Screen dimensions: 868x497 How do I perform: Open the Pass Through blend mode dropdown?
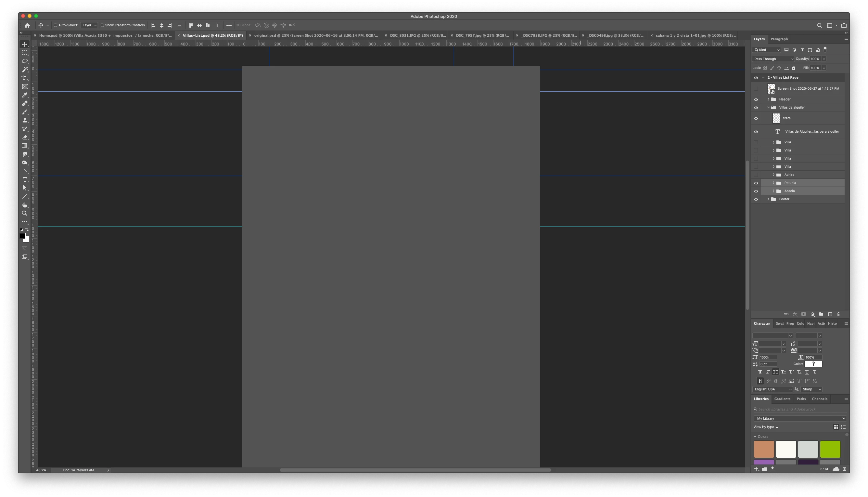[x=773, y=59]
